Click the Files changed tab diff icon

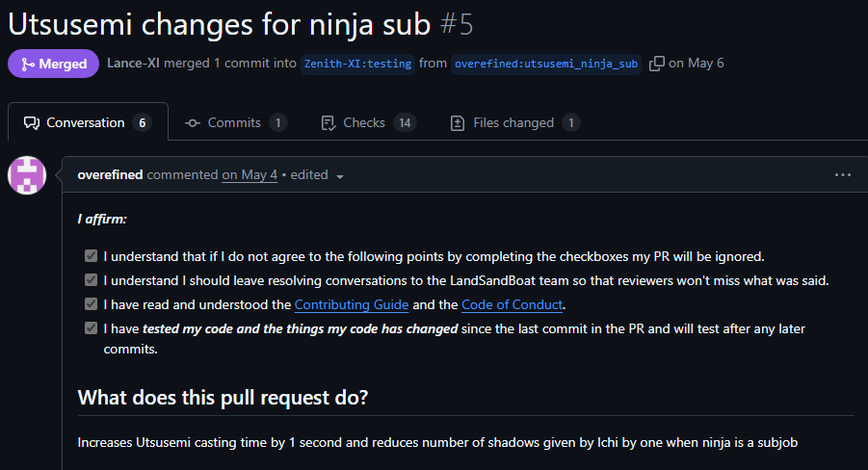tap(458, 123)
